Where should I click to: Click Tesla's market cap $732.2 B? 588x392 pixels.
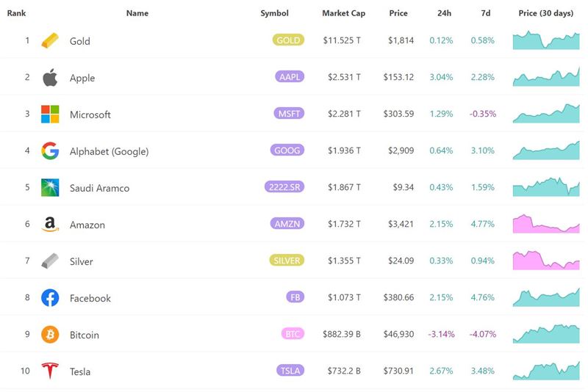[344, 371]
